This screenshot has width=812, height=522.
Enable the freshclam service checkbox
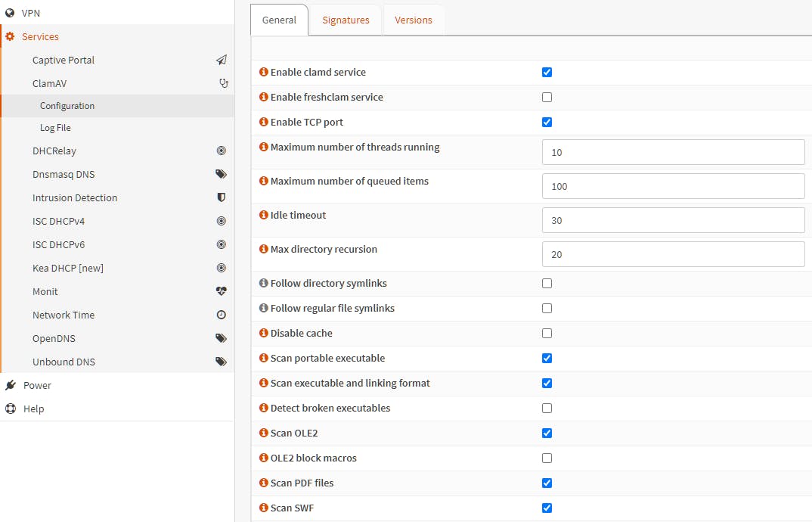(x=547, y=98)
